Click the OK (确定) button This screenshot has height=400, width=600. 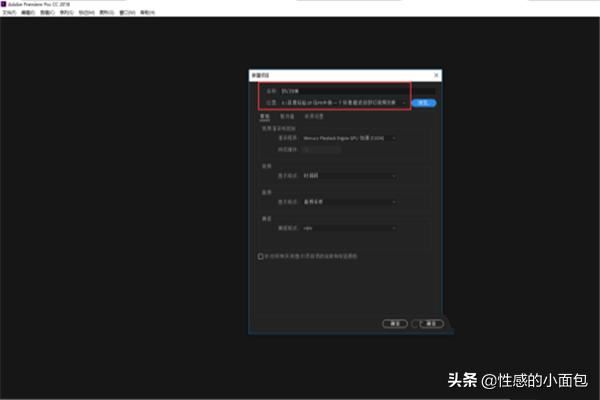click(x=395, y=324)
